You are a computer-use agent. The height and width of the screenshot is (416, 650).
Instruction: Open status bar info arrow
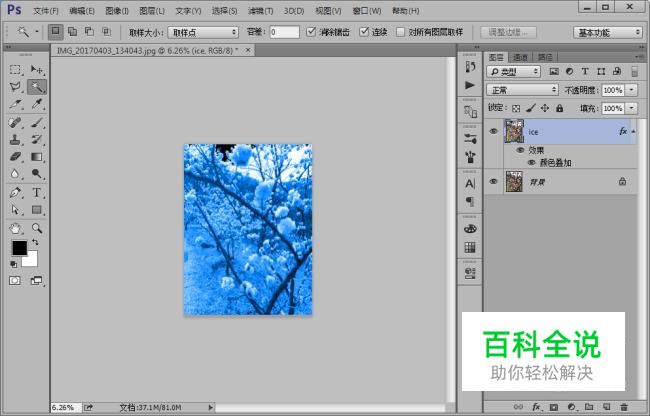[210, 408]
